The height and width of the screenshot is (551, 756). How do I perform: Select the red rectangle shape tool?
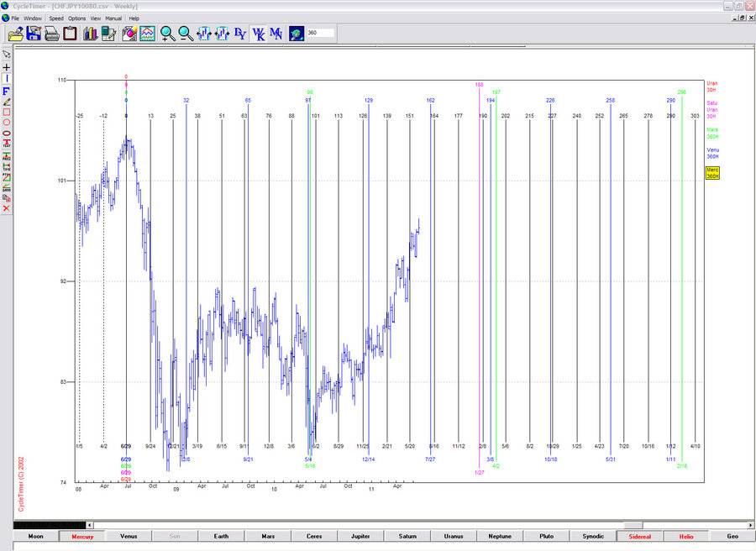click(7, 111)
